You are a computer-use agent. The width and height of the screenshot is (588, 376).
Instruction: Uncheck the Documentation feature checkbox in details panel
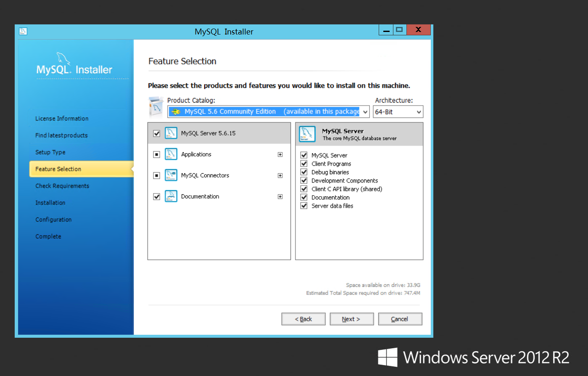304,197
